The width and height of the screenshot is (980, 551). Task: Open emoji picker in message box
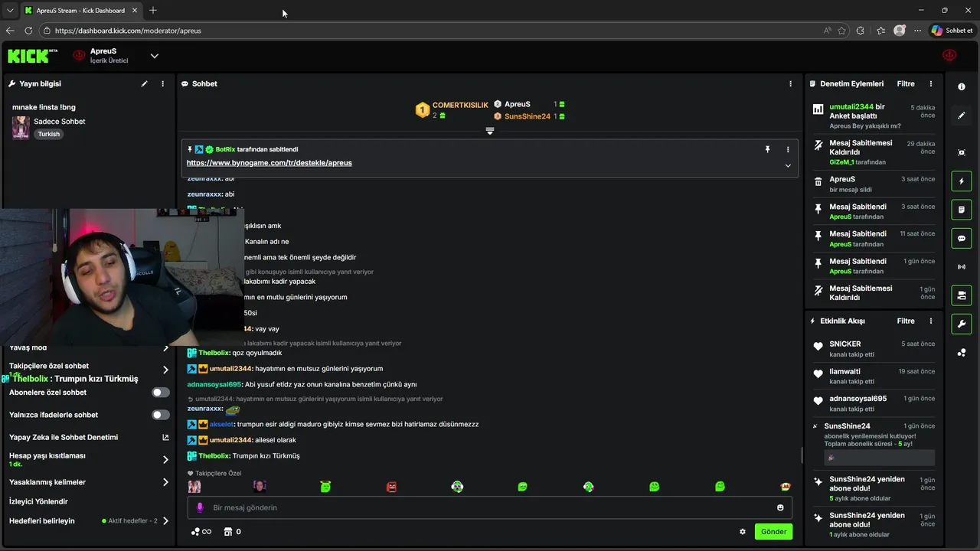(x=780, y=507)
